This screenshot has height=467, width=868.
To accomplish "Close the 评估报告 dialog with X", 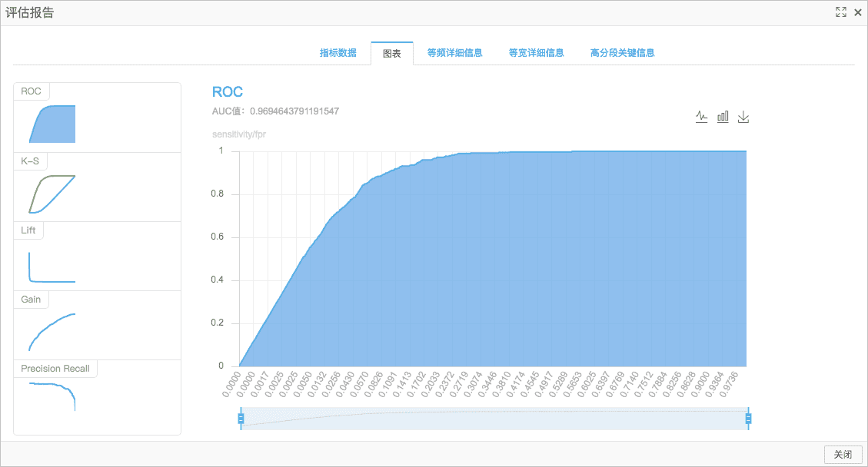I will [857, 12].
